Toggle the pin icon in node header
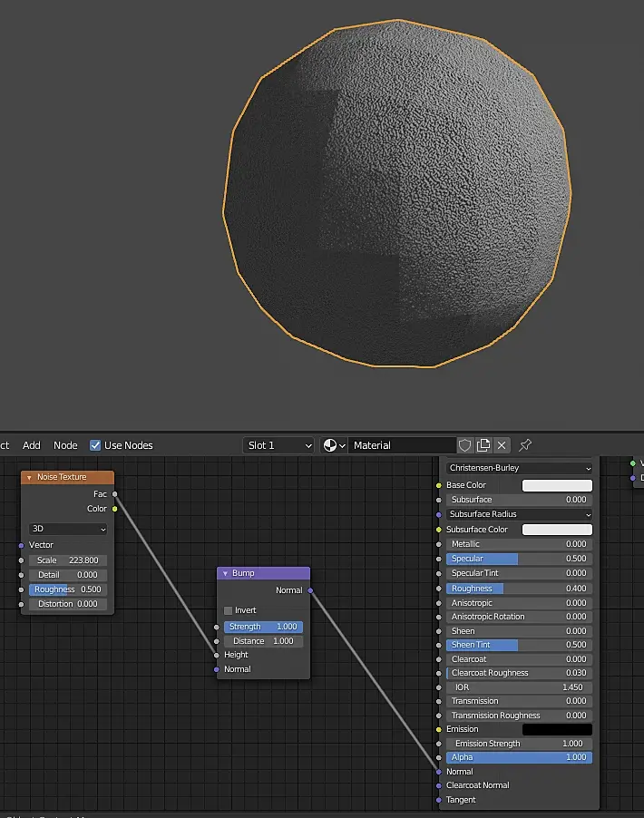 point(525,445)
